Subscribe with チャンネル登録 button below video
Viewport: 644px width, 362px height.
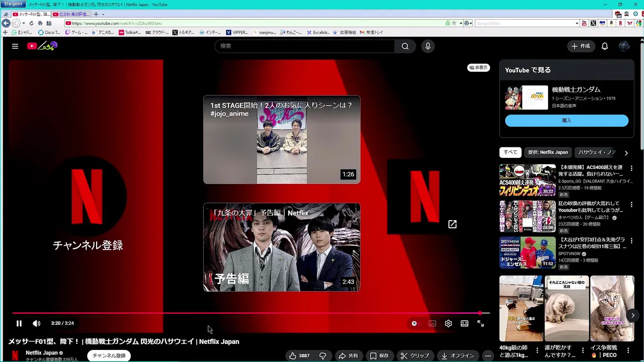109,355
